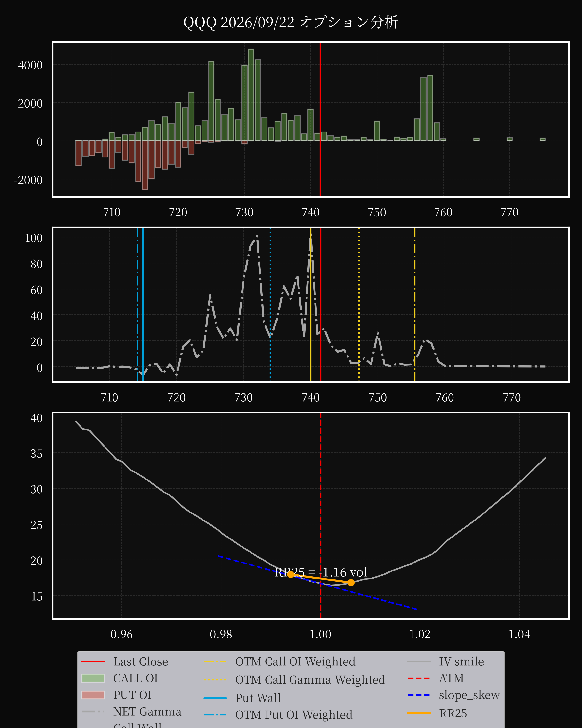Click the OTM Call OI Weighted legend label
Viewport: 582px width, 728px height.
pos(295,662)
